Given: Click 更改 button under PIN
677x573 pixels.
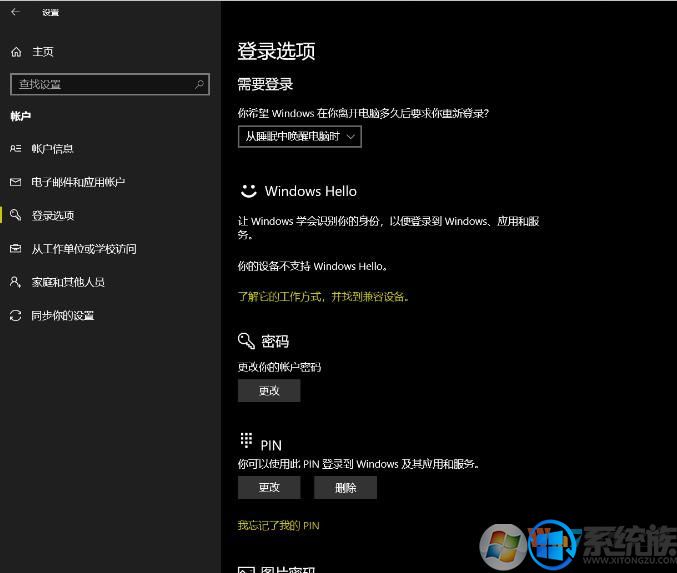Looking at the screenshot, I should [x=269, y=488].
